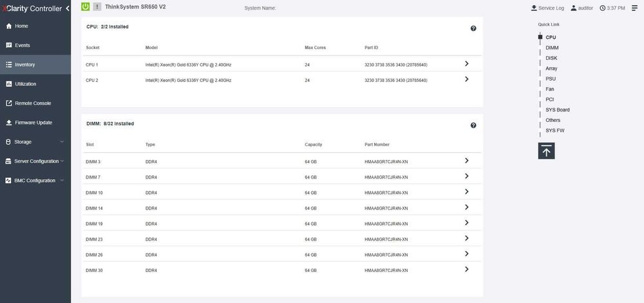Click the XClarity Controller logo
The image size is (644, 303).
32,8
